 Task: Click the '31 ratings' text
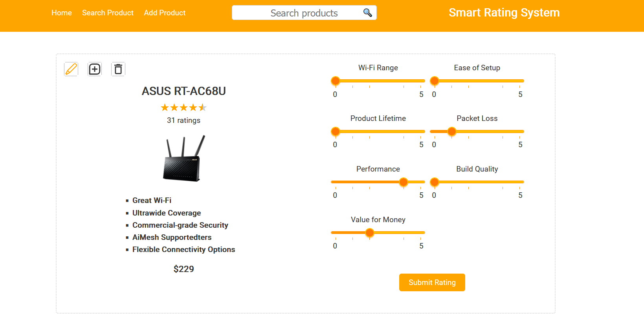[x=184, y=121]
